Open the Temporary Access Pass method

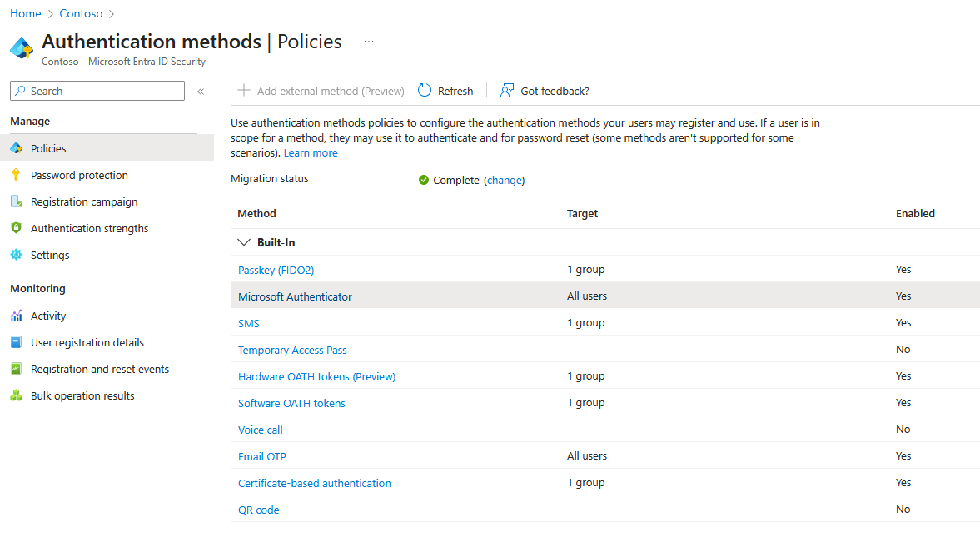pos(292,350)
